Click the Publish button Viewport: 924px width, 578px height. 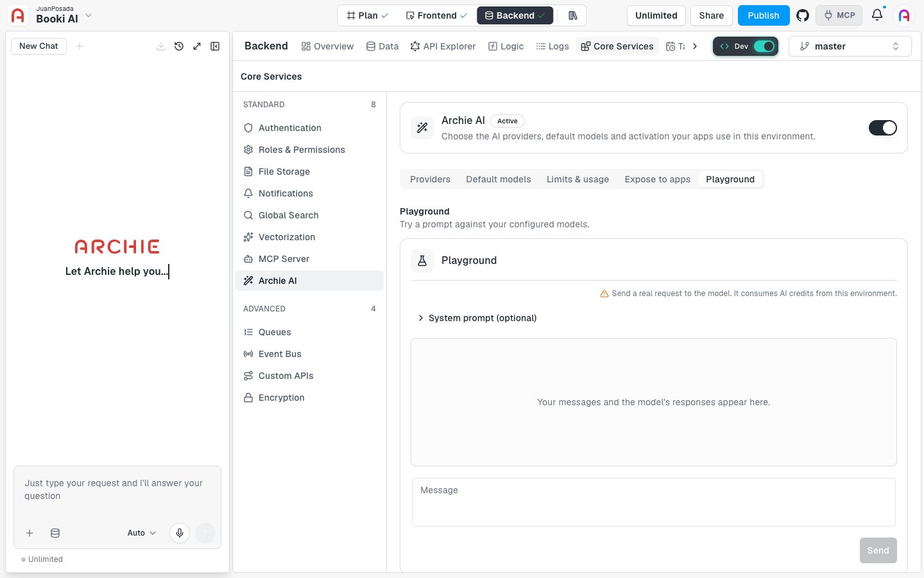click(764, 15)
